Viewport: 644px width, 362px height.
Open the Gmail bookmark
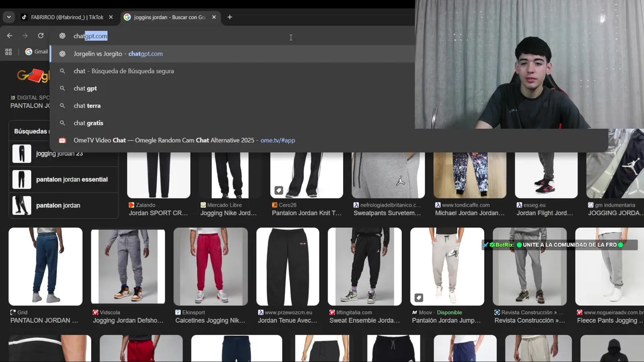37,52
